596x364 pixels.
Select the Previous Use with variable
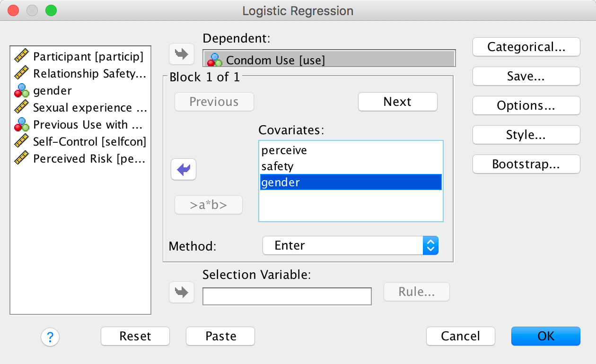(88, 125)
